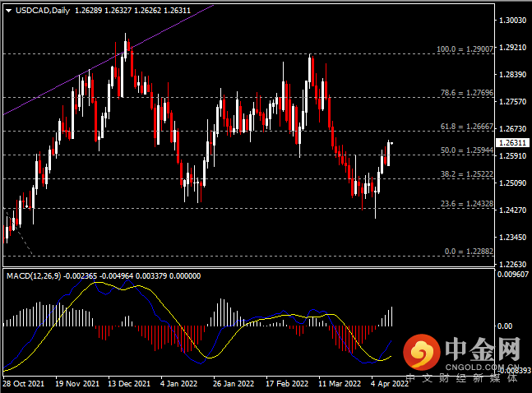Click the Fibonacci label 0.0 = 1.22882
Screen dimensions: 532x393
tap(469, 252)
